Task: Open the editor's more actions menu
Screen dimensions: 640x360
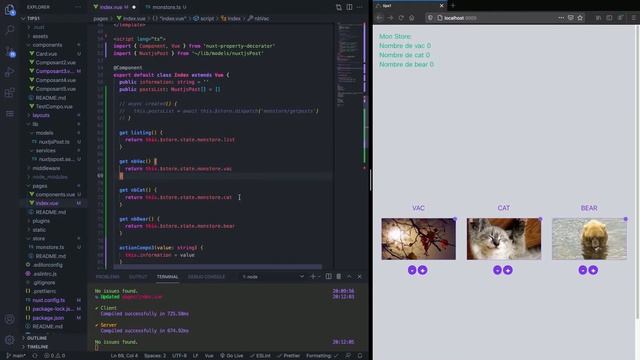Action: point(360,7)
